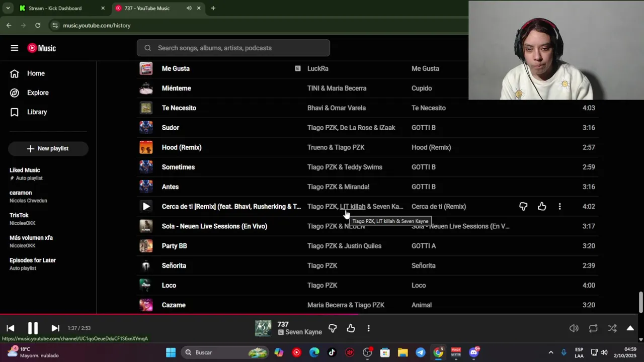Viewport: 644px width, 362px height.
Task: Click Me Gusta song thumbnail
Action: tap(146, 68)
